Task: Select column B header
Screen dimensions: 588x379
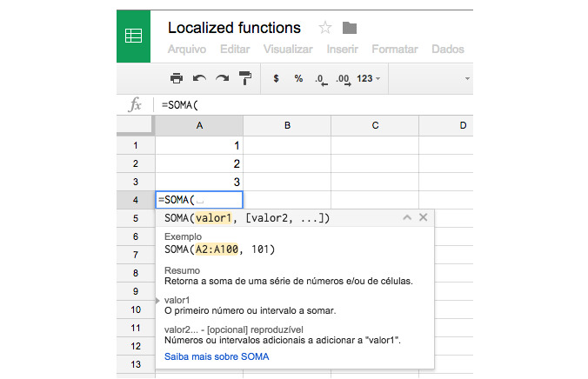Action: point(287,126)
